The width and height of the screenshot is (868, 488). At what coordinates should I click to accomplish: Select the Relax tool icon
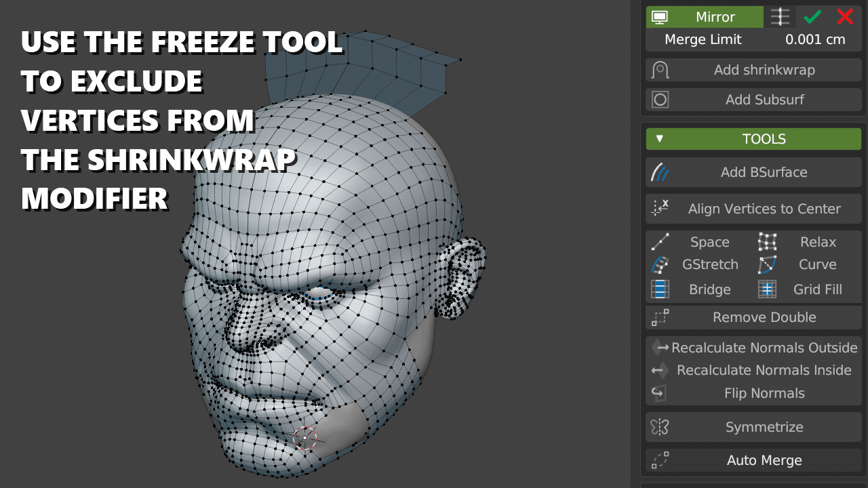click(x=767, y=242)
